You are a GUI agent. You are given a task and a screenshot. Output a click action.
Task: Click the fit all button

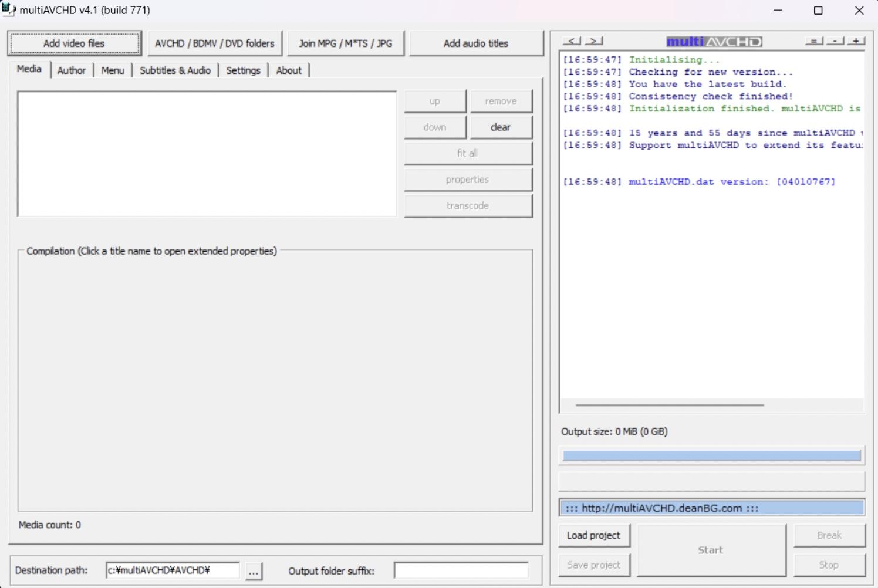coord(468,153)
